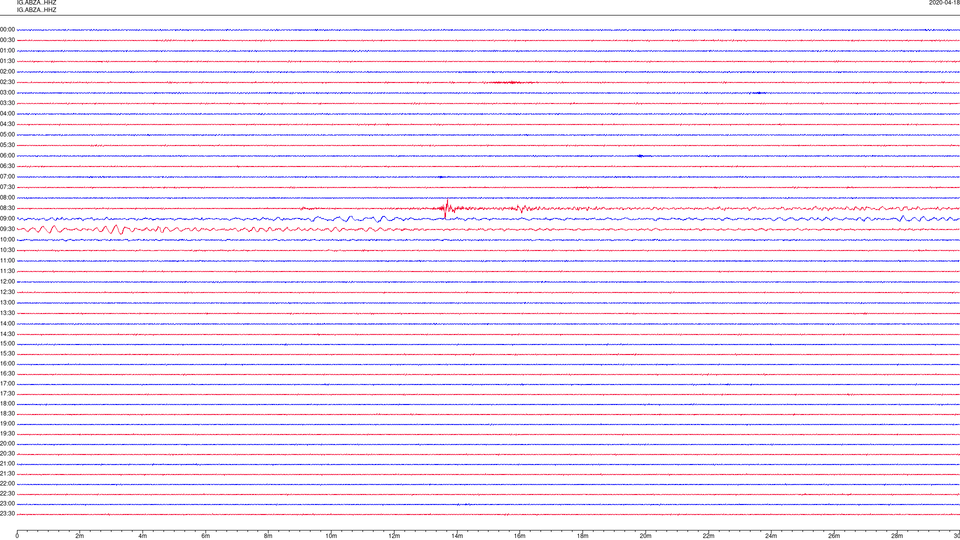Click the small red burst on 02:30 trace
960x540 pixels.
click(x=512, y=82)
